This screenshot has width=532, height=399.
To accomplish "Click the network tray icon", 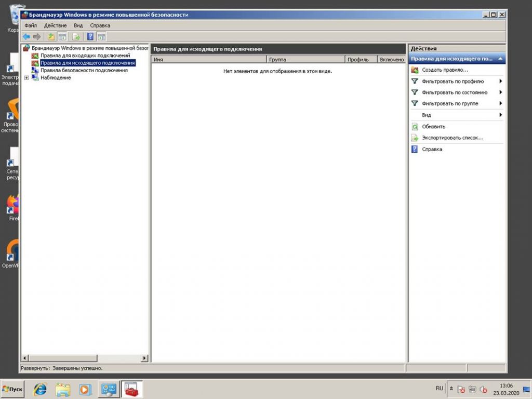I will point(472,390).
